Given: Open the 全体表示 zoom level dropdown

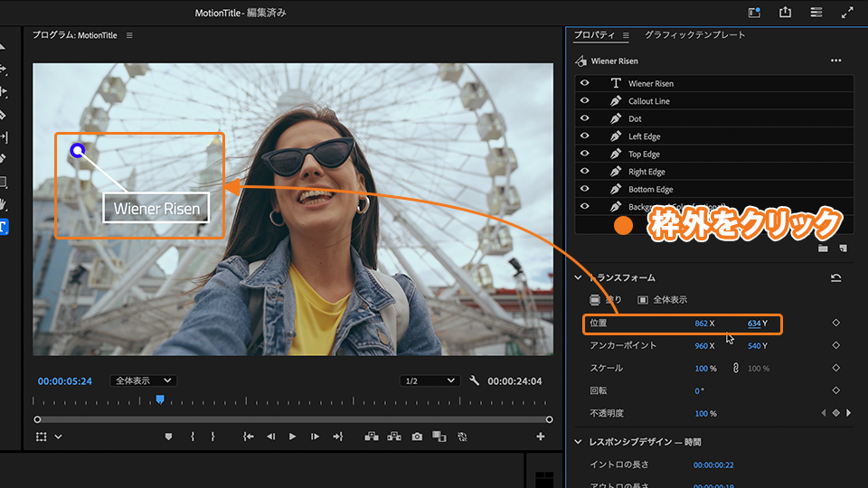Looking at the screenshot, I should (x=143, y=380).
